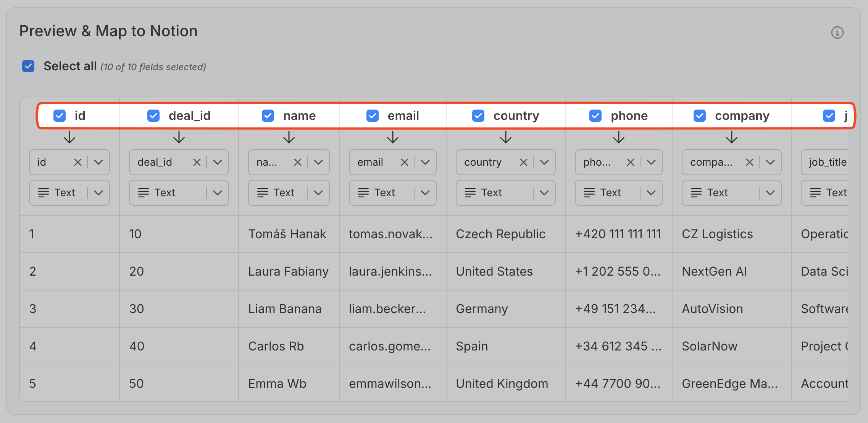Open the field dropdown for the name column
Viewport: 868px width, 423px height.
point(318,162)
